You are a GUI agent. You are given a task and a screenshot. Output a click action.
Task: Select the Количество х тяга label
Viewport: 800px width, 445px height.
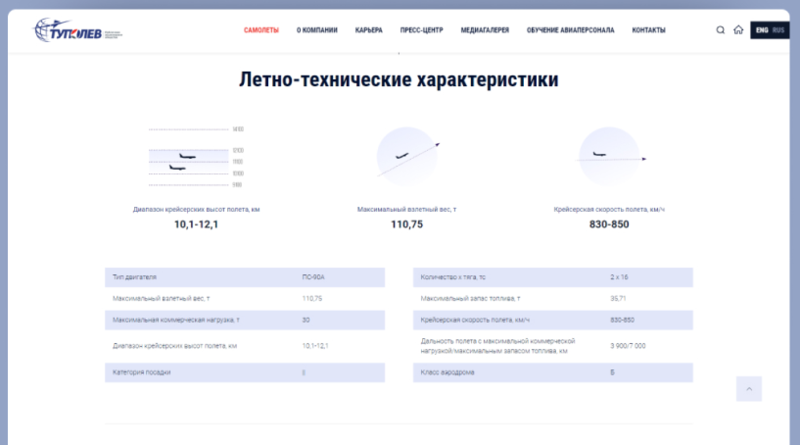(453, 277)
